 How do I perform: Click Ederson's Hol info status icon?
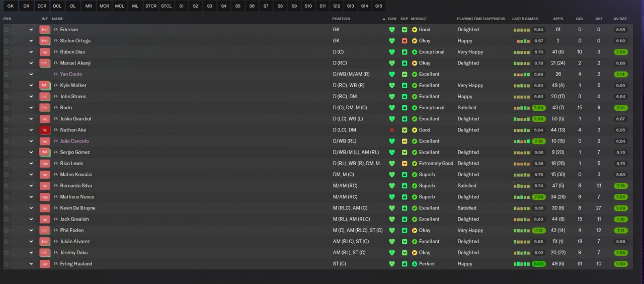tap(44, 30)
